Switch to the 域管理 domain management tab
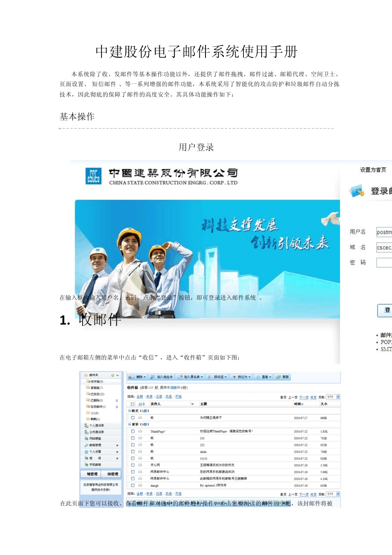 92,474
